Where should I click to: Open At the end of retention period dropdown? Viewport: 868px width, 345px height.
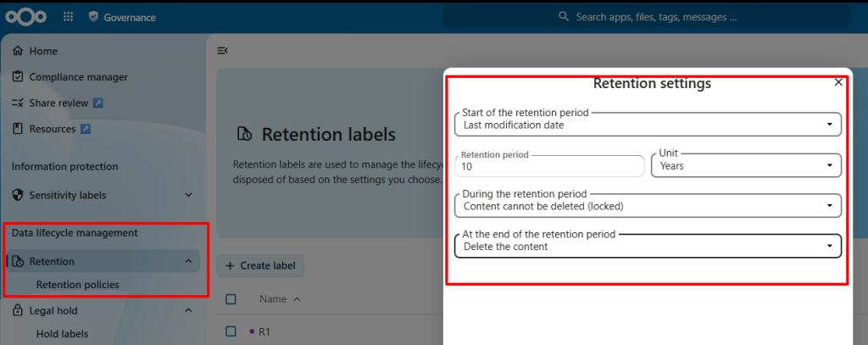(x=648, y=246)
